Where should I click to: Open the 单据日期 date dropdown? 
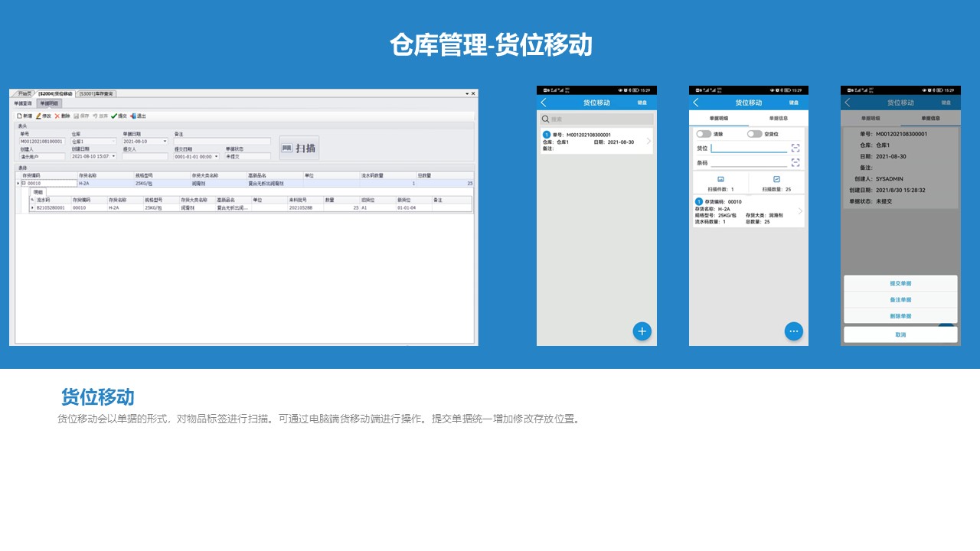click(x=165, y=142)
